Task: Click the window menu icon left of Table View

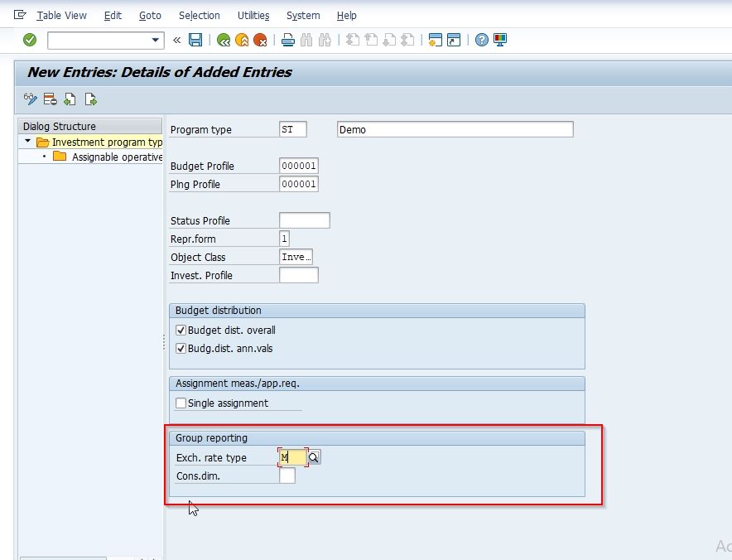Action: [x=20, y=15]
